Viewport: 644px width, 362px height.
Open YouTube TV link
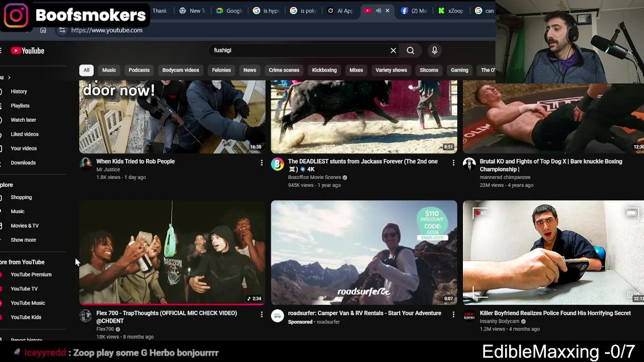click(24, 289)
